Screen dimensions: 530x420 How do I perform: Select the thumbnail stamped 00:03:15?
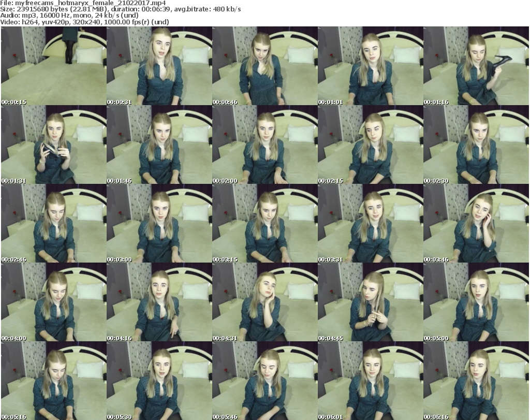click(x=264, y=224)
